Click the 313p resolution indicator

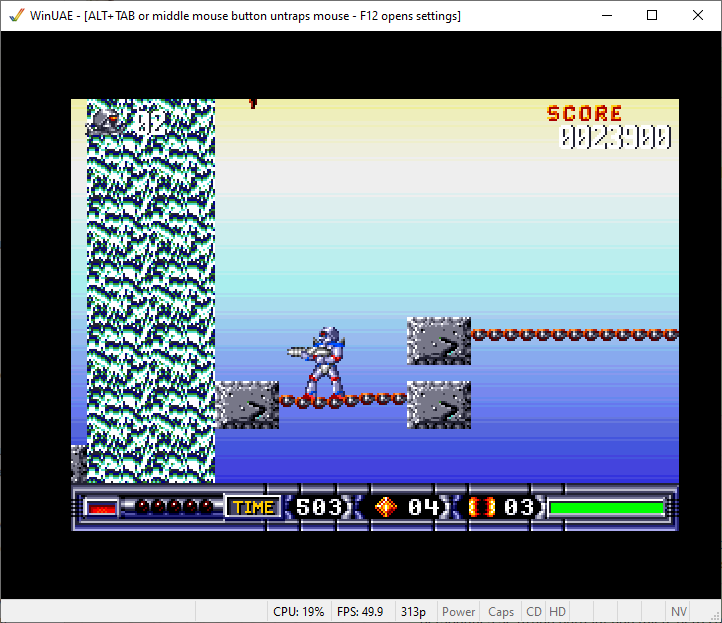tap(413, 611)
